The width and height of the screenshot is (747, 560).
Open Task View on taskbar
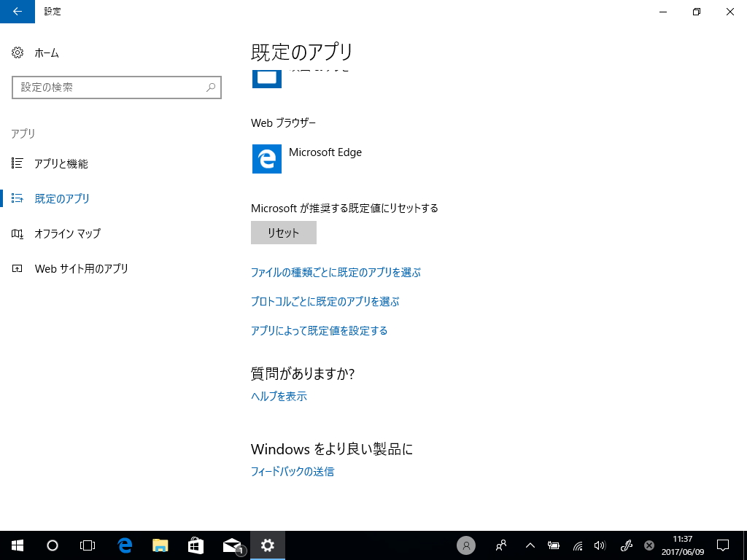[88, 545]
